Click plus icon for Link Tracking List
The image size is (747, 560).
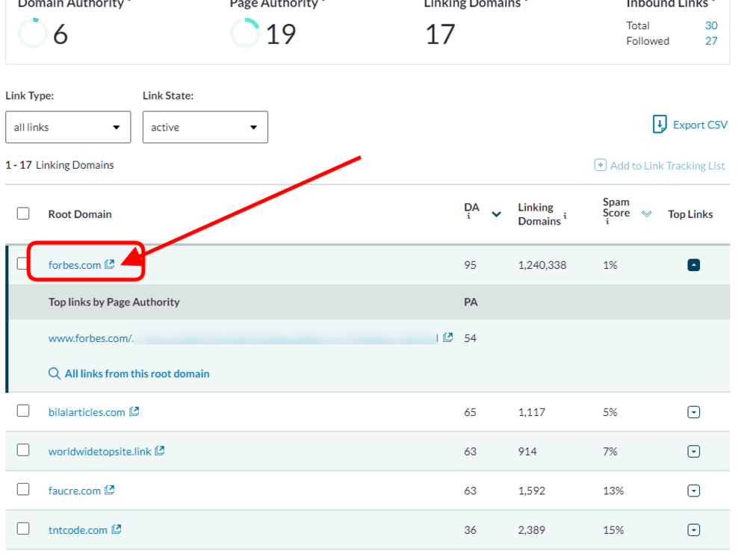[601, 165]
